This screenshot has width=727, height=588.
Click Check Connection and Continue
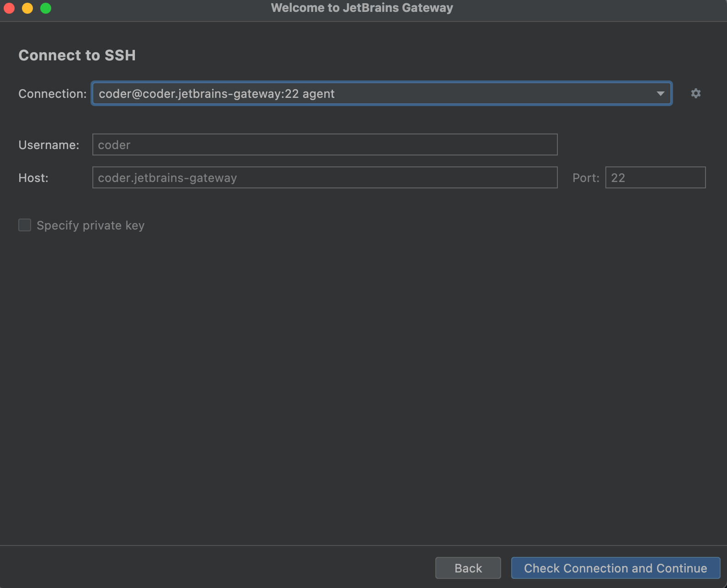pos(615,568)
